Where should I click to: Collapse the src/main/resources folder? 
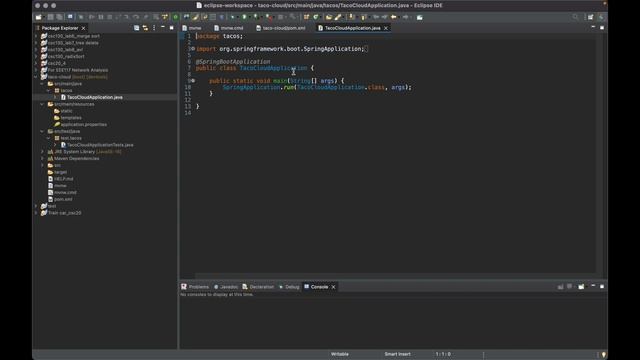[42, 104]
